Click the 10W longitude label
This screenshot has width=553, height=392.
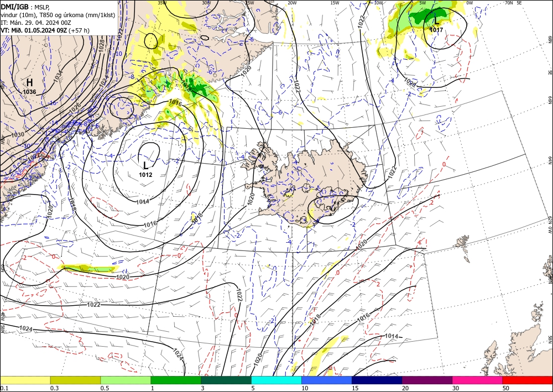pyautogui.click(x=378, y=3)
